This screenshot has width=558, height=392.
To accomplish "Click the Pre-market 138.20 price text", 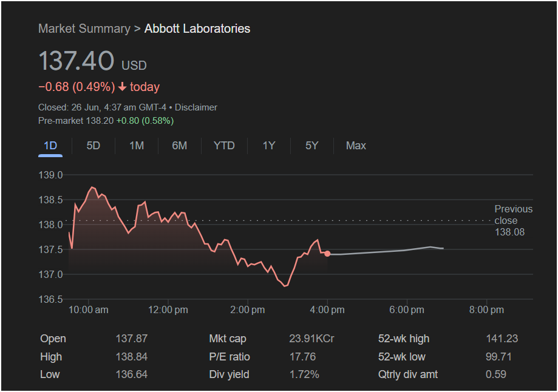I will [x=76, y=121].
